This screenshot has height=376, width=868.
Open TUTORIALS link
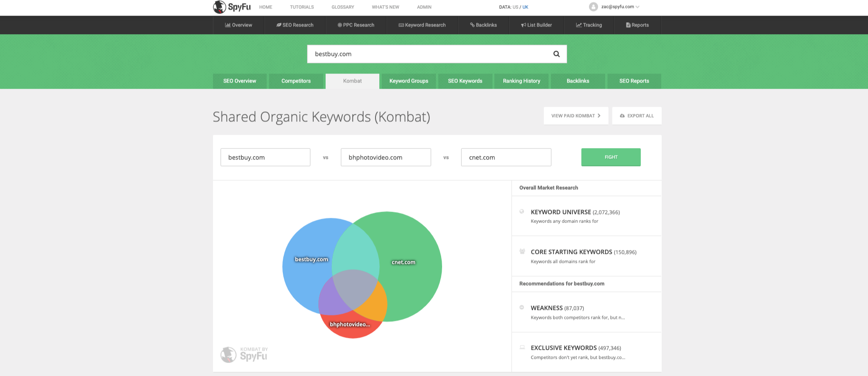(302, 7)
